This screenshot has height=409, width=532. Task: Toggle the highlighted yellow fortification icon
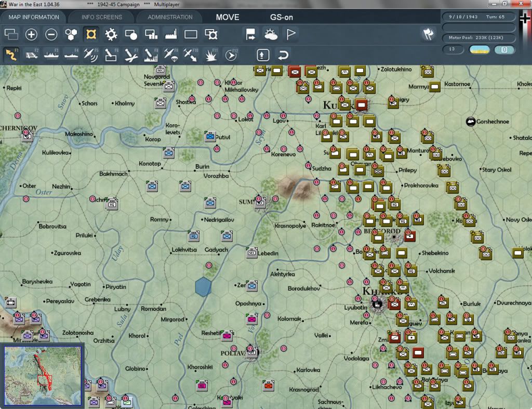click(91, 34)
